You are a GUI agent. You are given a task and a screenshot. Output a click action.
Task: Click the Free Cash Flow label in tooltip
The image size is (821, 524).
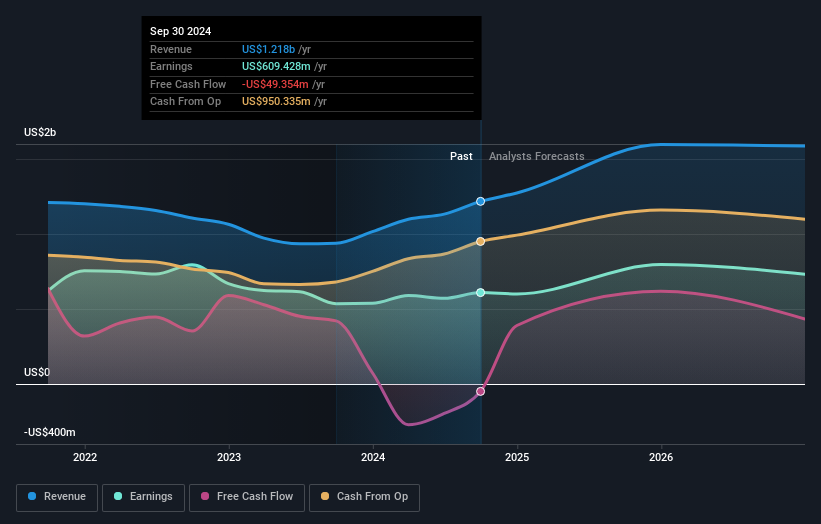pyautogui.click(x=188, y=84)
